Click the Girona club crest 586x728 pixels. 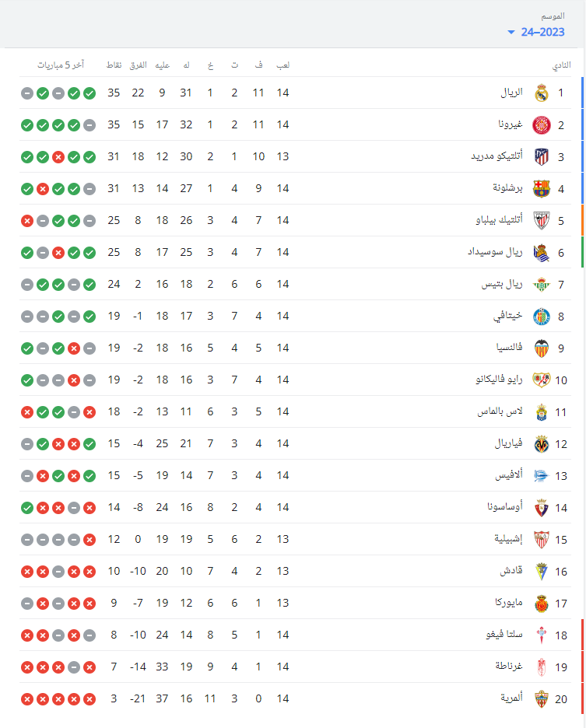click(542, 125)
